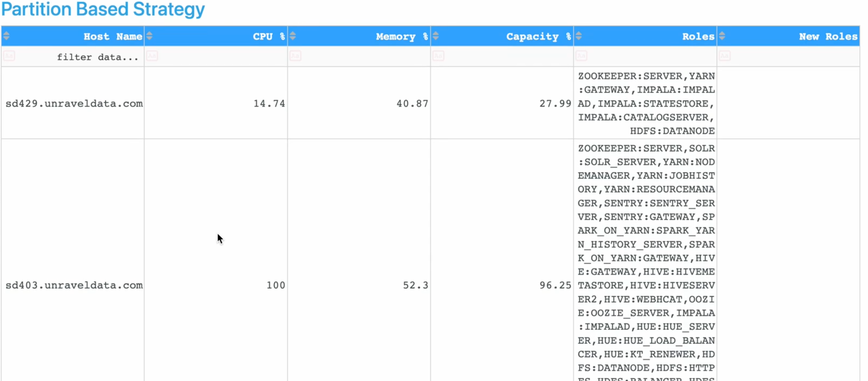Sort table by Roles arrows
The height and width of the screenshot is (381, 868).
click(579, 36)
